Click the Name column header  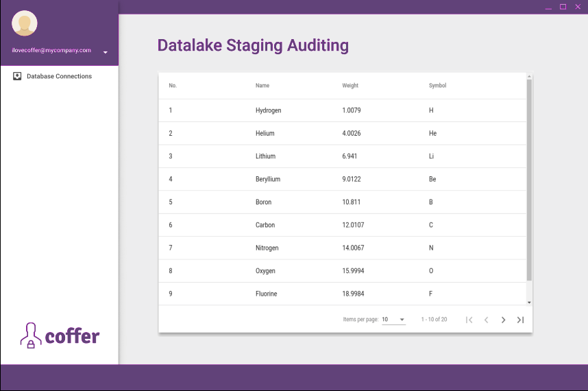tap(262, 86)
